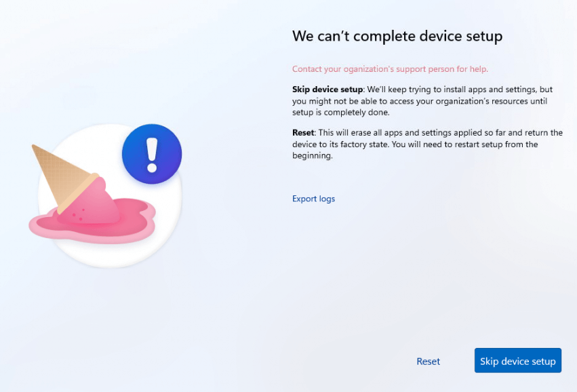This screenshot has height=392, width=577.
Task: Choose Reset to restore the factory state
Action: [428, 361]
